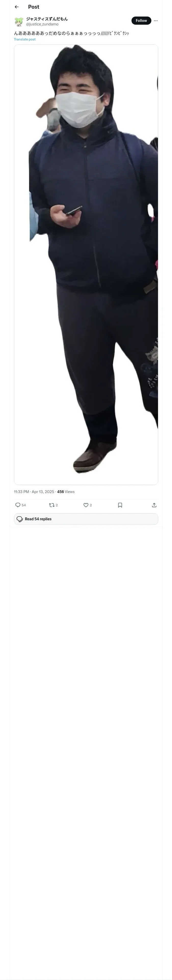Click the share upload icon
Image resolution: width=172 pixels, height=980 pixels.
pyautogui.click(x=154, y=505)
